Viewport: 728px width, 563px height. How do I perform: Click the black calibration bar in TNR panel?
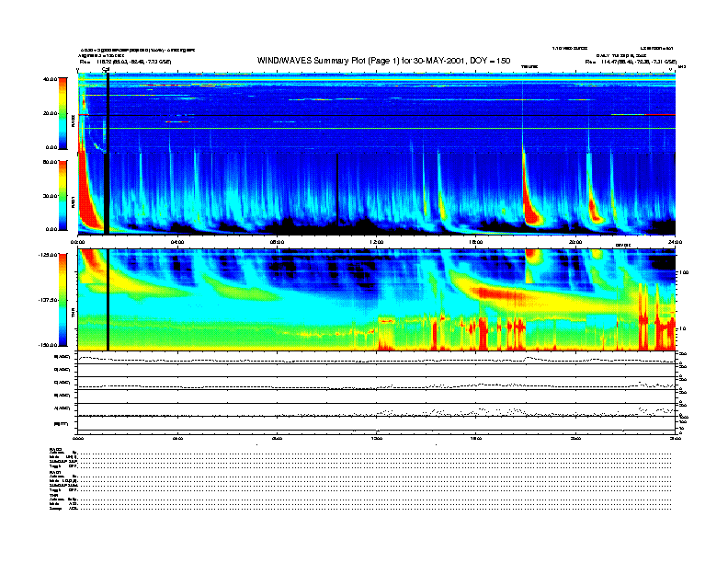pos(108,300)
